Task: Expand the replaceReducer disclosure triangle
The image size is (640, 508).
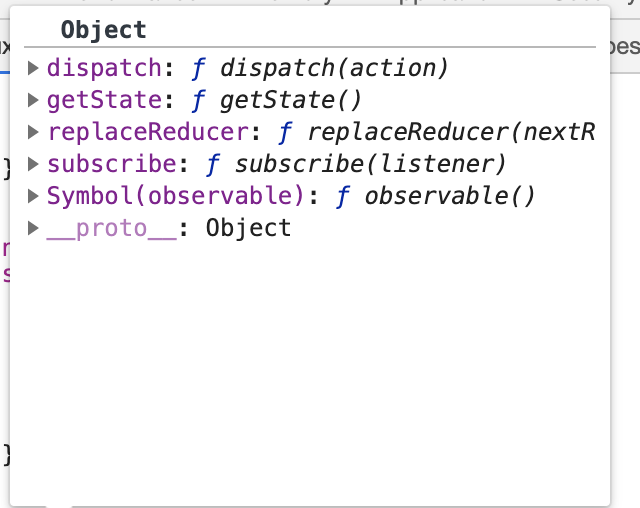Action: point(33,132)
